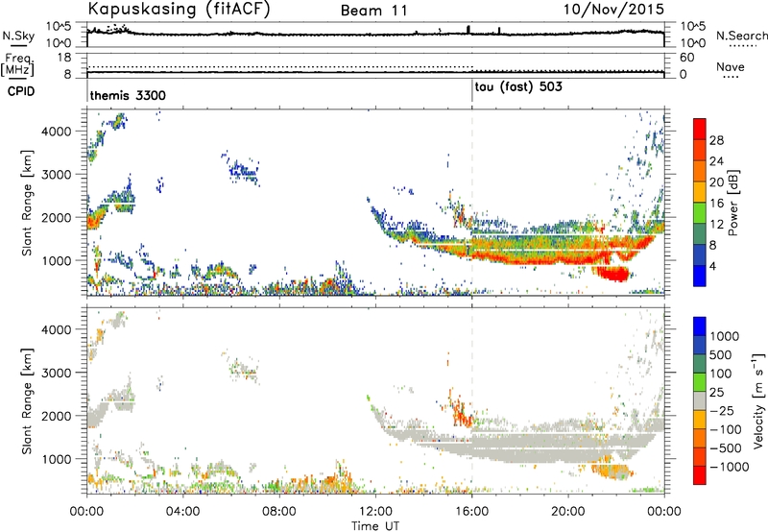
Task: Click the 24 tick on power color bar
Action: click(x=716, y=161)
